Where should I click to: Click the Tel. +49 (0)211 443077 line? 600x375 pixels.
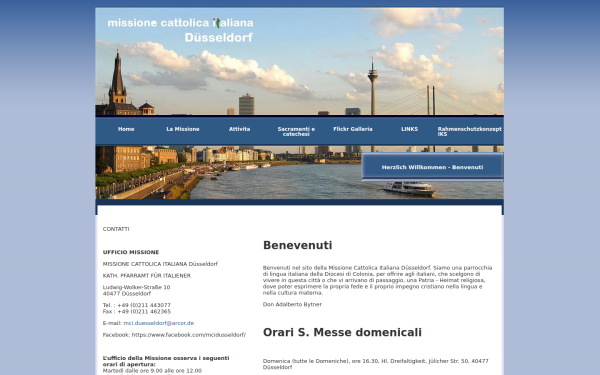(x=137, y=305)
